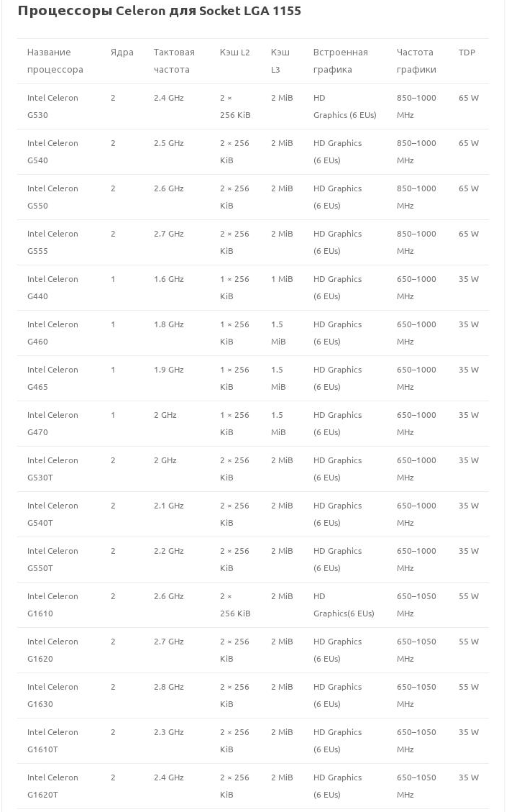
Task: Select the 2.8 GHz frequency value
Action: click(x=169, y=687)
